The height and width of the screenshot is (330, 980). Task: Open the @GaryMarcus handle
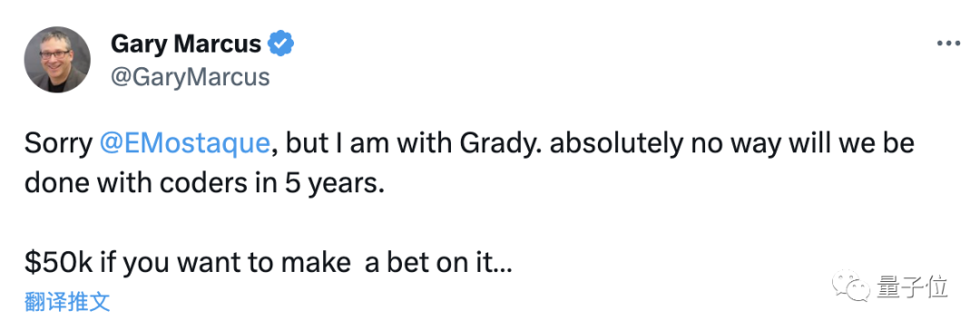click(190, 77)
